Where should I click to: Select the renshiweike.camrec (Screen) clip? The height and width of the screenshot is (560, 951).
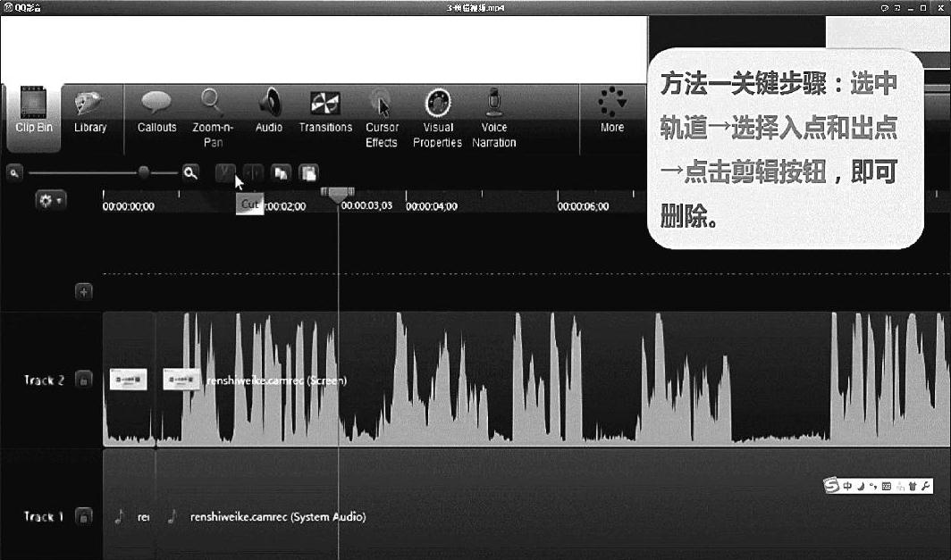pyautogui.click(x=447, y=380)
